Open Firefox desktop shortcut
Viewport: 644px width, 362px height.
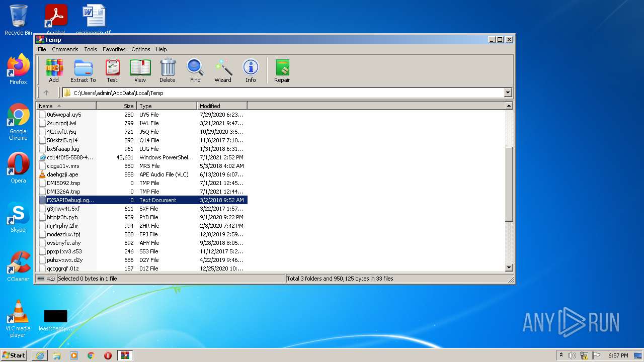(x=18, y=69)
